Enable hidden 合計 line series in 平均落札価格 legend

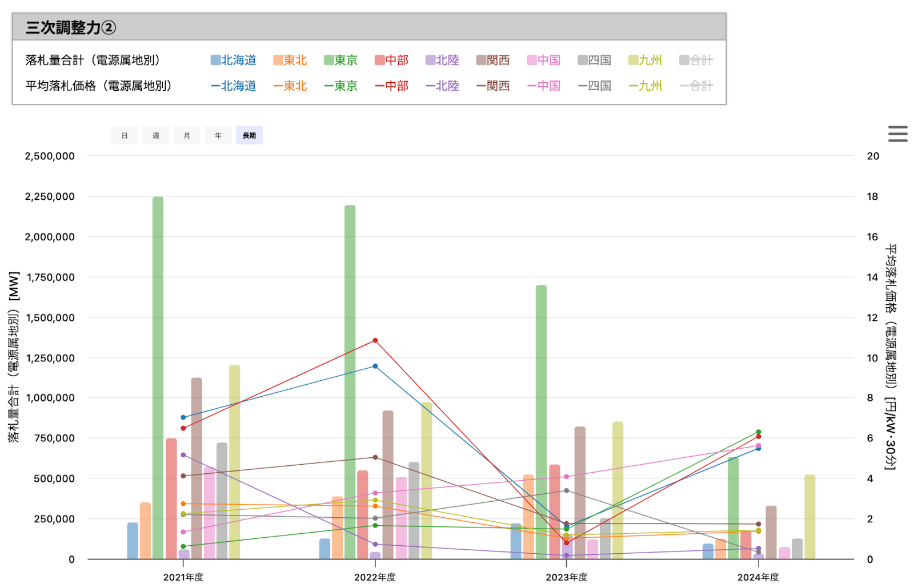coord(696,86)
